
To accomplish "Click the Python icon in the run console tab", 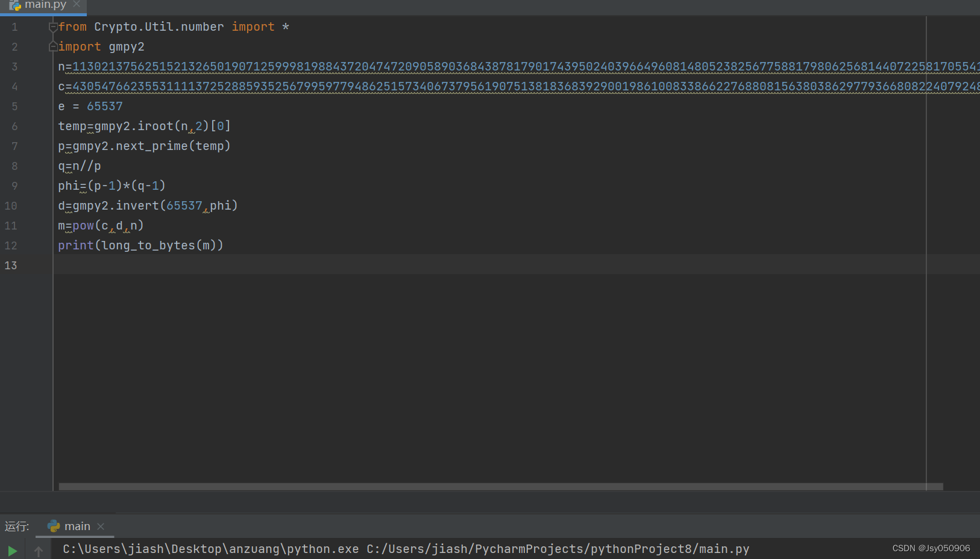I will (54, 526).
